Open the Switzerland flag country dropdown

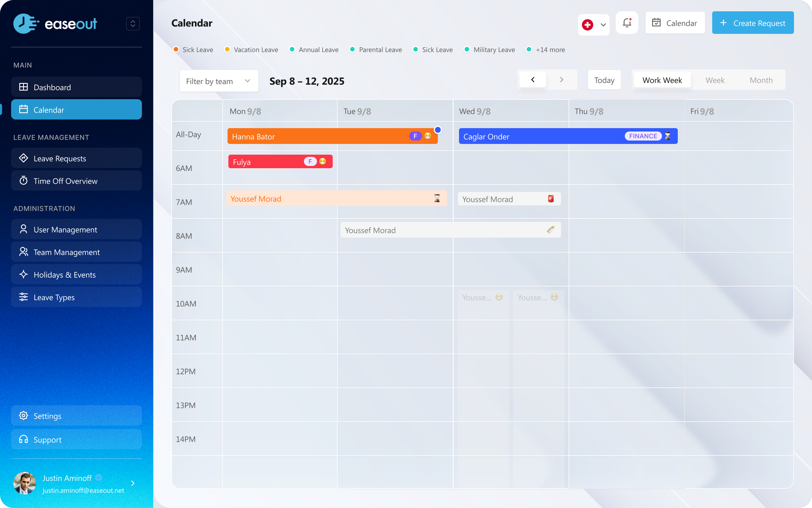pos(593,25)
